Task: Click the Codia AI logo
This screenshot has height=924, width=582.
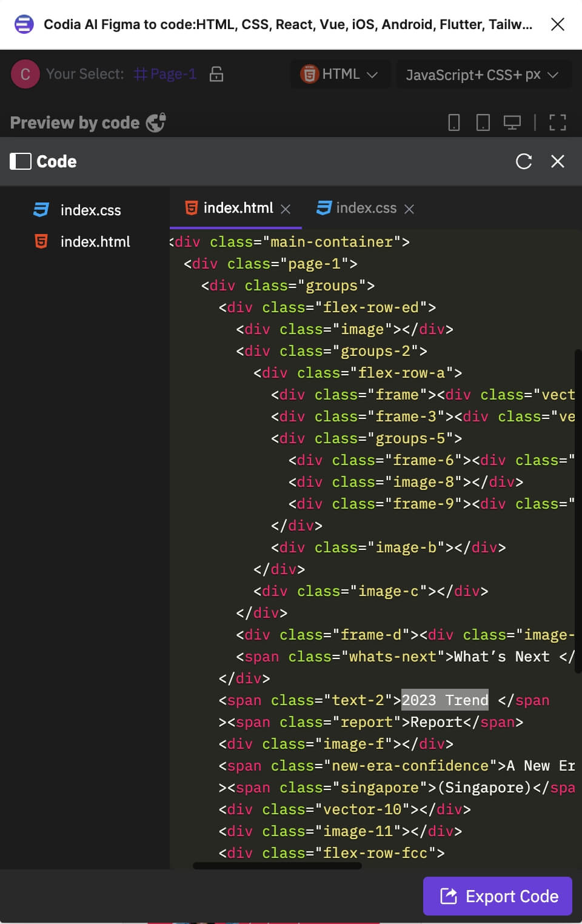Action: pos(24,24)
